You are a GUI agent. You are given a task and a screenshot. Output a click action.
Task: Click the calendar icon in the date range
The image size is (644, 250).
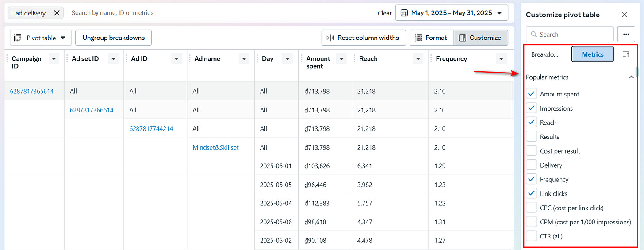tap(404, 13)
